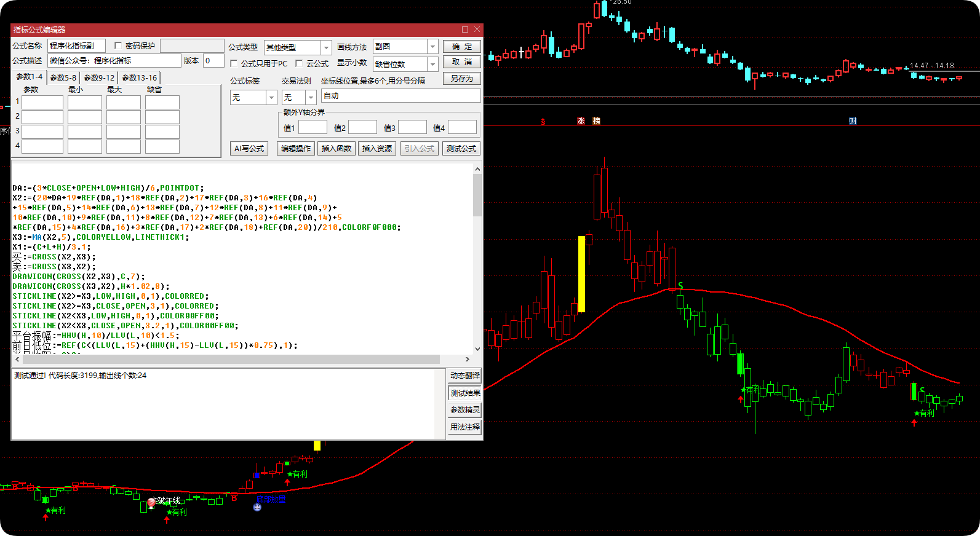Click the code editor vertical scrollbar thumb
980x536 pixels.
point(477,195)
